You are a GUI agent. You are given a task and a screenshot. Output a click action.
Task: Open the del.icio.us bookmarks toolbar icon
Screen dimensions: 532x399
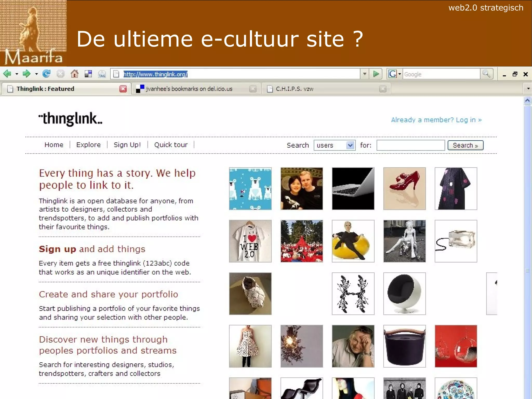click(88, 74)
